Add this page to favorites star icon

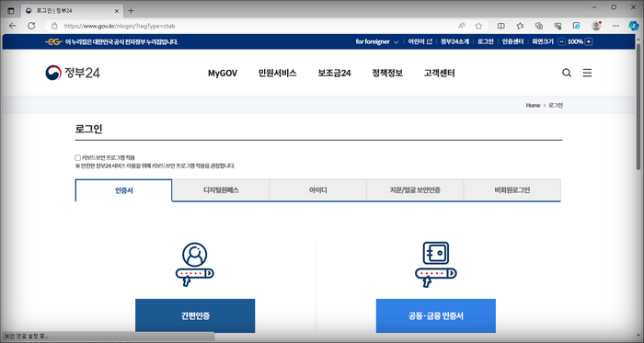[x=478, y=26]
